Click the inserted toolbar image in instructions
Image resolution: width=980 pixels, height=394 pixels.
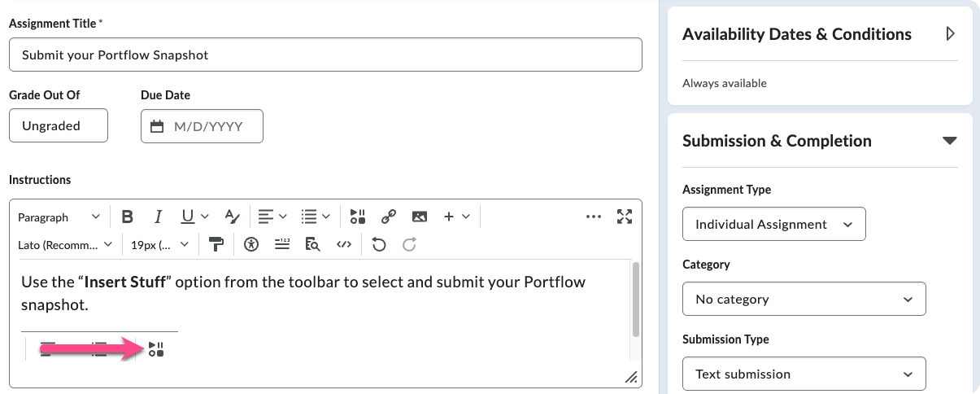tap(99, 348)
